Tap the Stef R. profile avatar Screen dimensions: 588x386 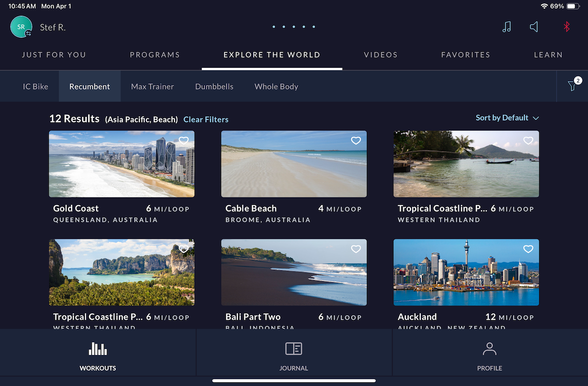(x=21, y=27)
